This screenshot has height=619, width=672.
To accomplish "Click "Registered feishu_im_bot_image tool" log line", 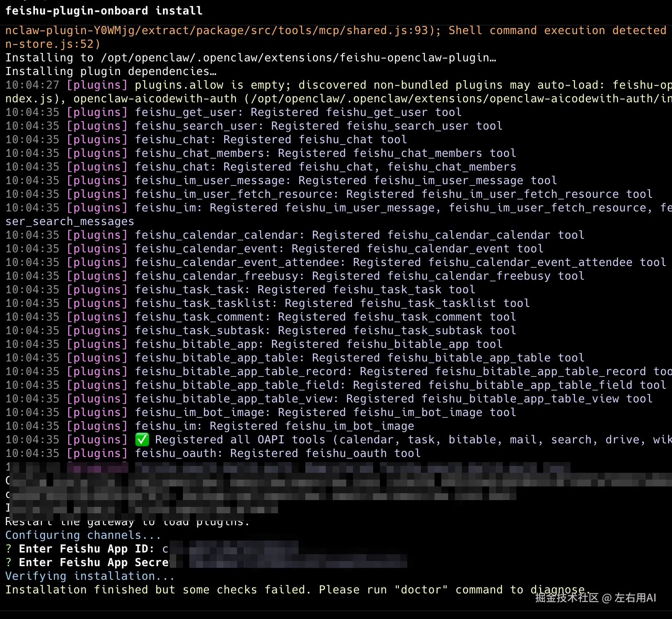I will coord(261,412).
